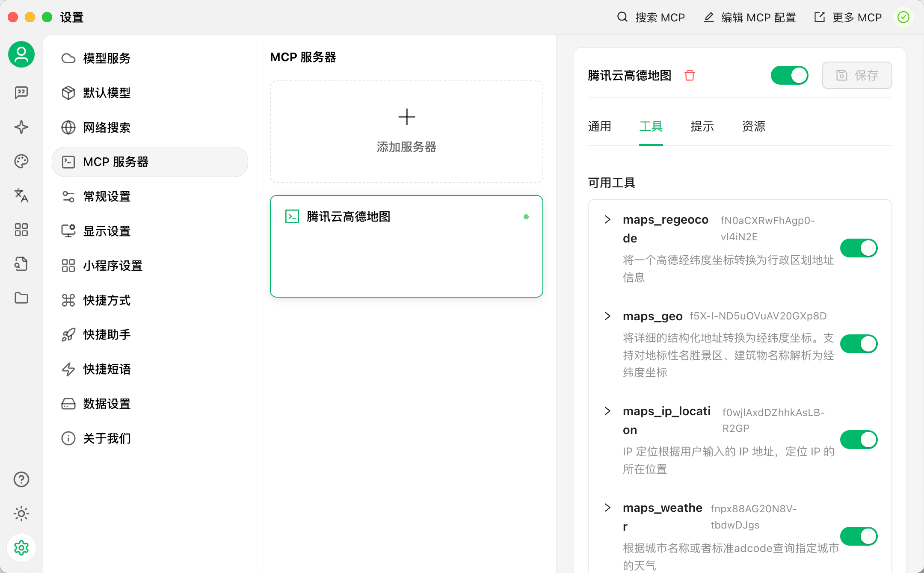This screenshot has height=573, width=924.
Task: Switch to the 通用 tab
Action: point(599,126)
